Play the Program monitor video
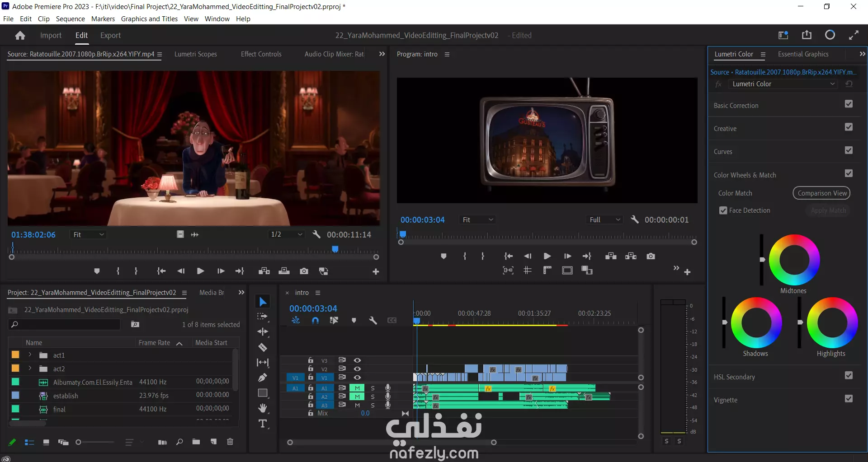 (x=547, y=256)
